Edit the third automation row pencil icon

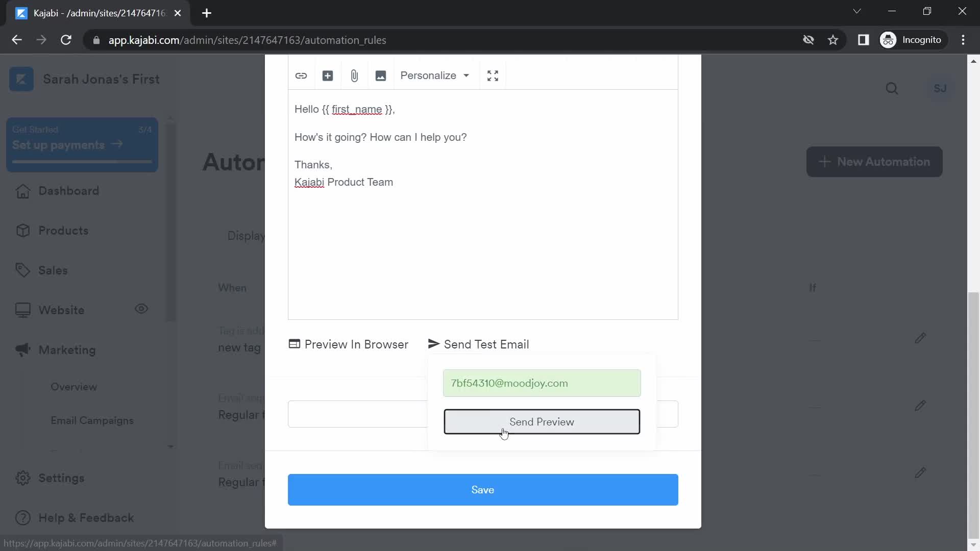tap(920, 473)
